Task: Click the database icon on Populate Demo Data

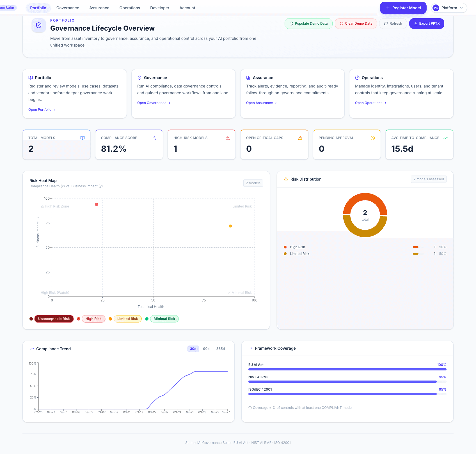Action: (291, 24)
